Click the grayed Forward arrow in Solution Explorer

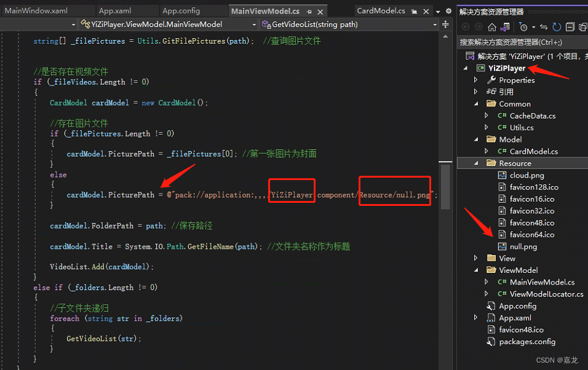point(479,27)
